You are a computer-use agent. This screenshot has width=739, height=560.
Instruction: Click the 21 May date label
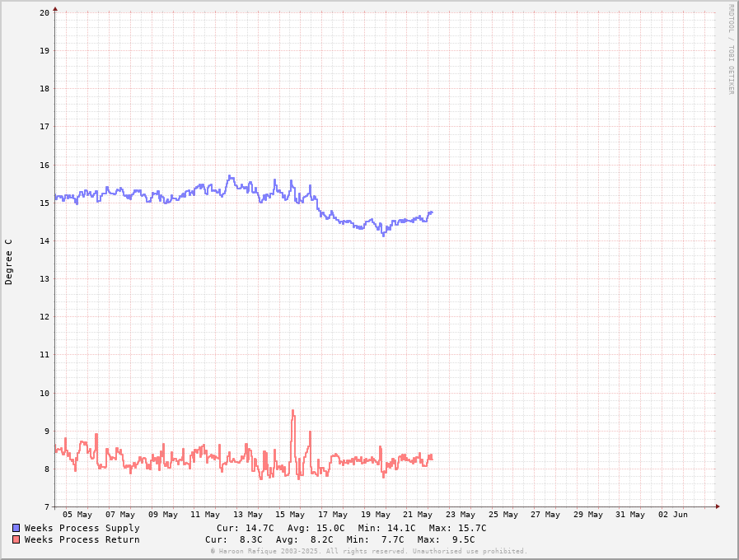[418, 515]
